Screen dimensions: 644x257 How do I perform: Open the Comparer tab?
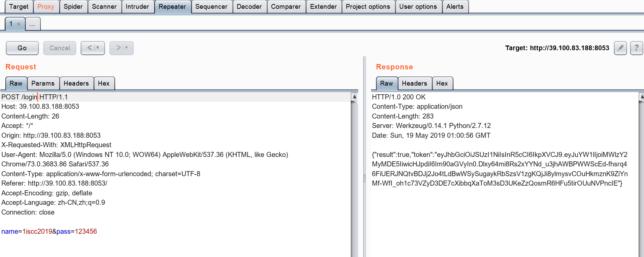click(286, 7)
